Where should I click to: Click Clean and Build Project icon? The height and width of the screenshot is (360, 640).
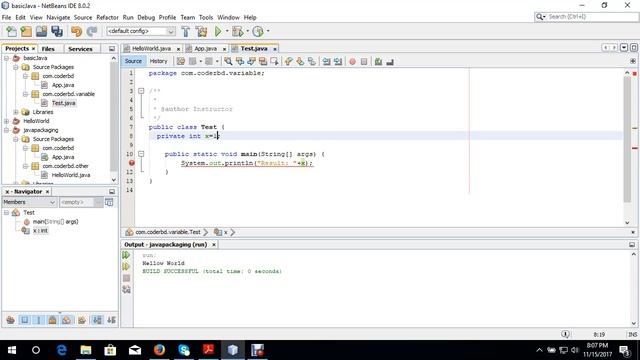(x=201, y=31)
